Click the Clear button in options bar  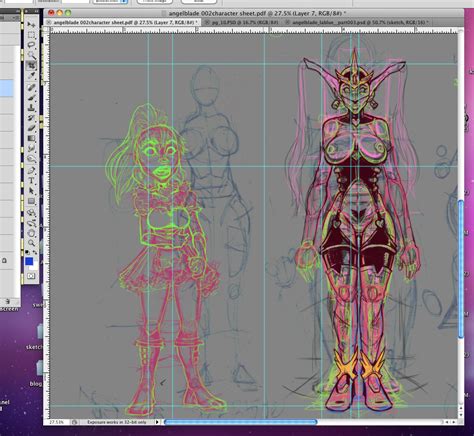click(x=198, y=1)
